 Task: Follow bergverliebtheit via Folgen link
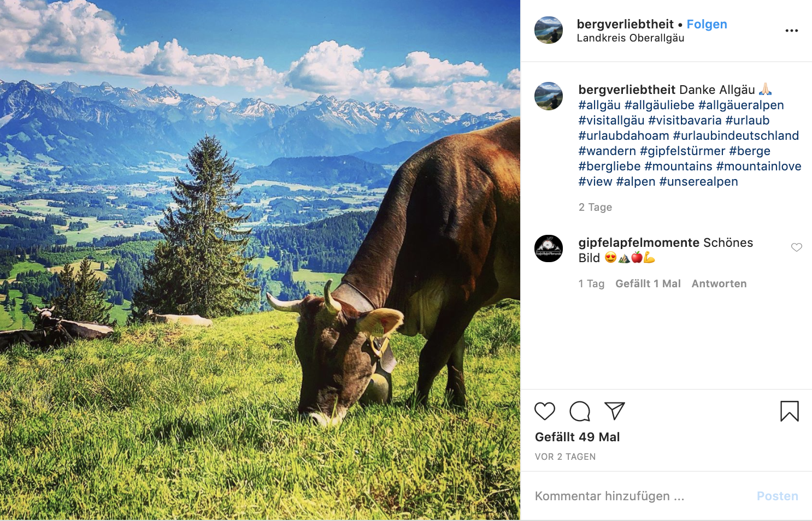[707, 24]
